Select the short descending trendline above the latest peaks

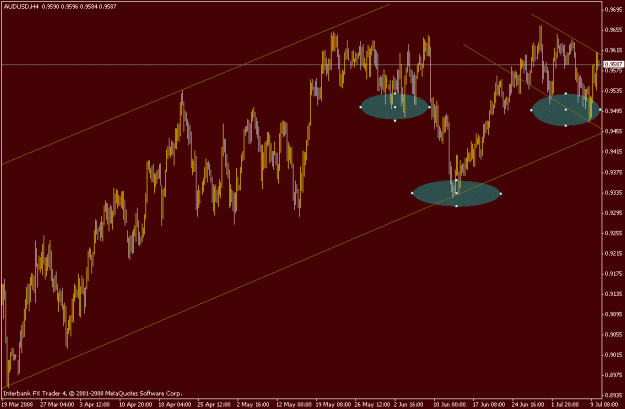point(566,33)
